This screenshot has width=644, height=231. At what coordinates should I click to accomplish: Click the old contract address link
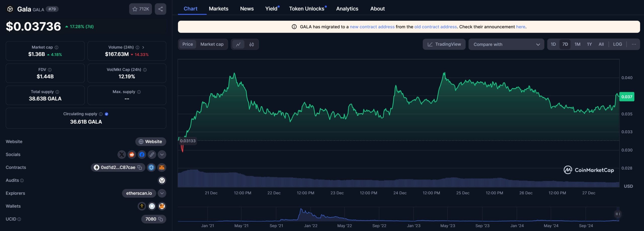coord(435,27)
